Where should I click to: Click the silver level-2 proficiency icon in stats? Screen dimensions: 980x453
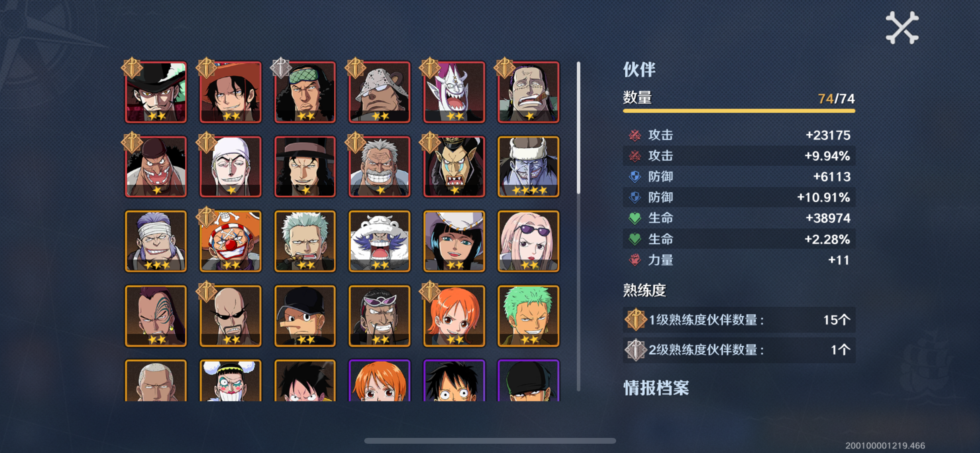[636, 350]
